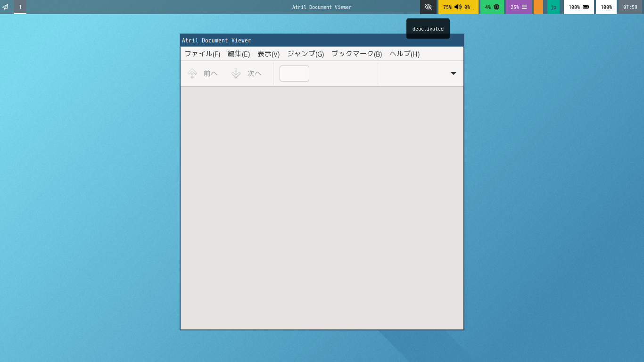The height and width of the screenshot is (362, 644).
Task: Click the battery icon at 100%
Action: [x=586, y=7]
